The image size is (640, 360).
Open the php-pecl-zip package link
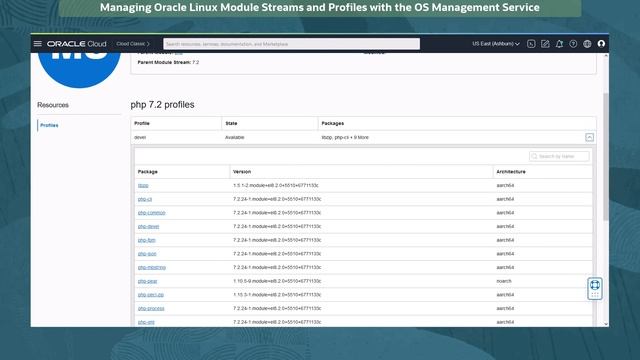[151, 295]
